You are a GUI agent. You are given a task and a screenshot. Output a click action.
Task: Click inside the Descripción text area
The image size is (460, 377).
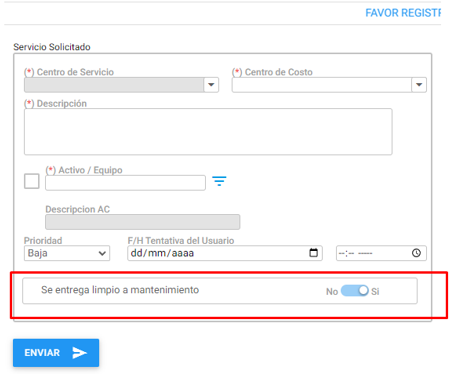(x=208, y=132)
